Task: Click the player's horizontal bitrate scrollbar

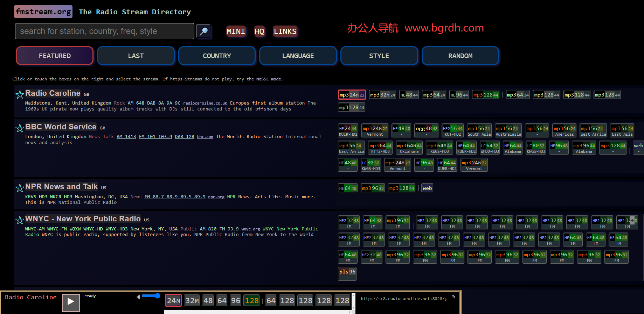Action: pos(258,312)
